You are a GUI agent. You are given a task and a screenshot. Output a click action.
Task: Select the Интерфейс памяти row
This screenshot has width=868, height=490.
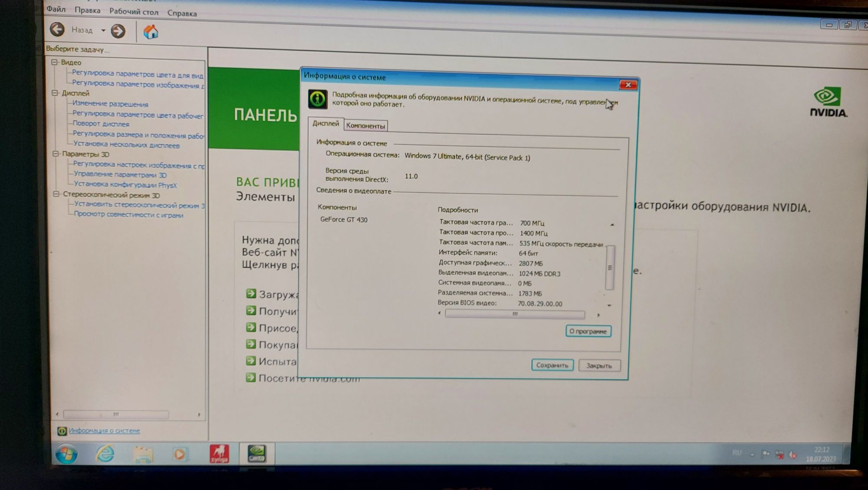click(489, 253)
